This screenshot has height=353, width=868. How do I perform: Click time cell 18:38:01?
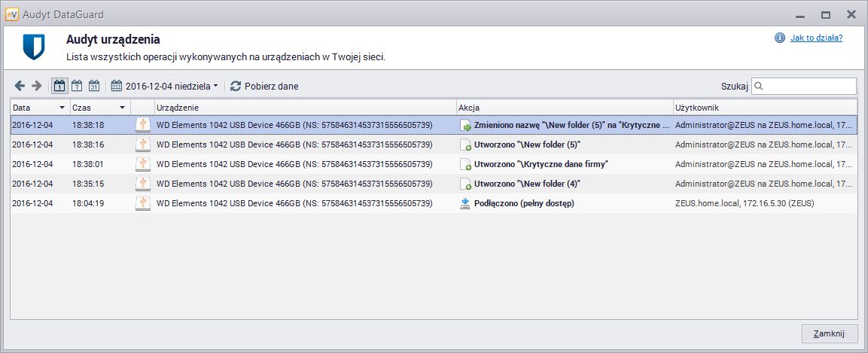pos(88,164)
